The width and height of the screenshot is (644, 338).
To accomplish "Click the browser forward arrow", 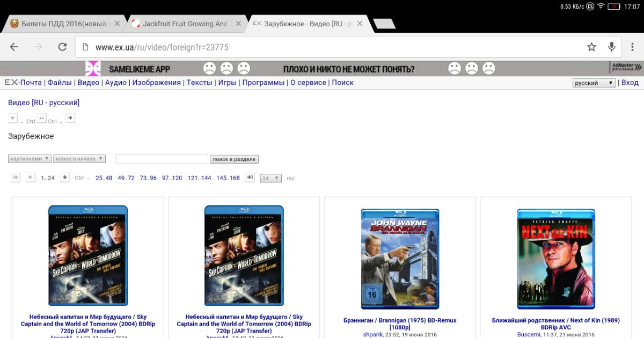I will (x=38, y=47).
